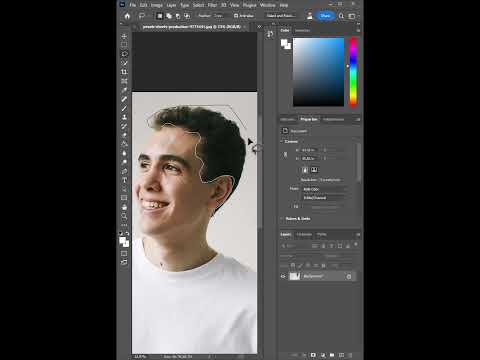Select the Hand tool
Image resolution: width=480 pixels, height=360 pixels.
(x=124, y=207)
